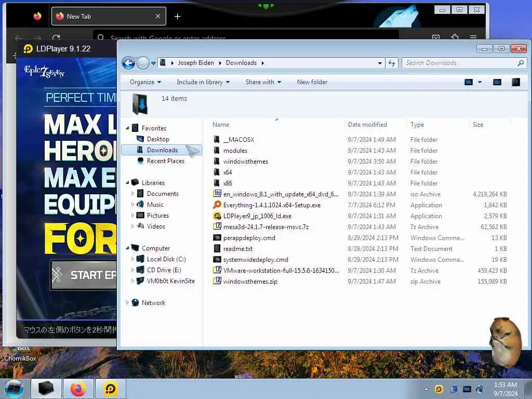
Task: Select the __MACOSX folder icon
Action: point(217,139)
